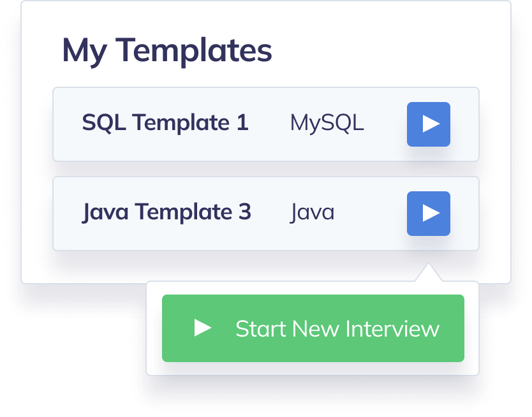This screenshot has height=417, width=532.
Task: Click the MySQL language label
Action: 327,122
